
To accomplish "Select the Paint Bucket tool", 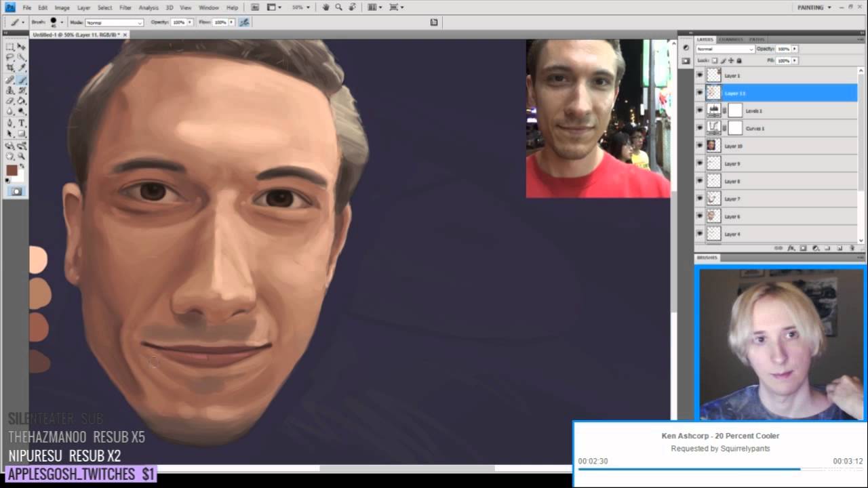I will 22,101.
